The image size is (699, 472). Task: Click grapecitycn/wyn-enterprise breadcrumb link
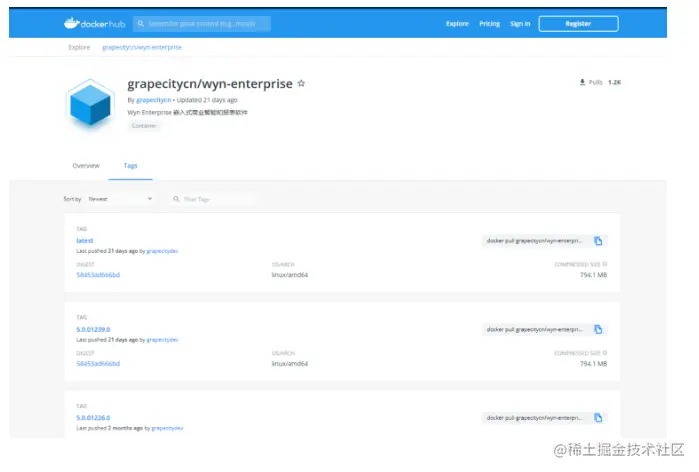[x=142, y=47]
